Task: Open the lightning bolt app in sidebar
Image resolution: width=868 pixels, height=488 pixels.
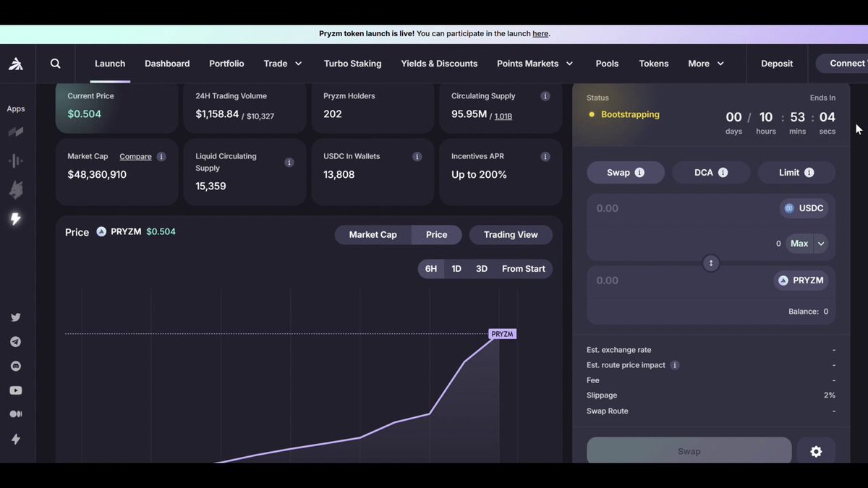Action: pos(16,218)
